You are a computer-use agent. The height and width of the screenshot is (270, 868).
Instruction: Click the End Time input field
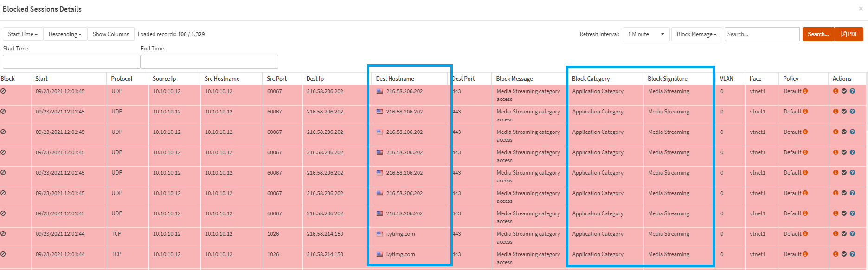[209, 62]
